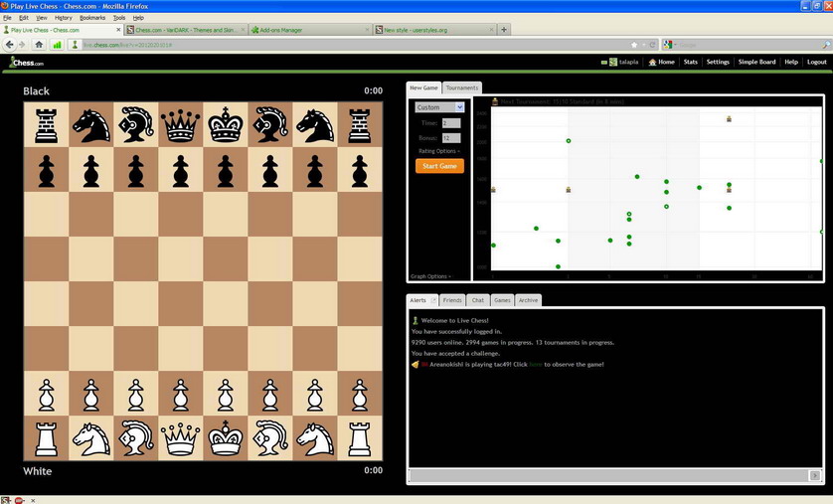Click the Logout link

pos(816,63)
